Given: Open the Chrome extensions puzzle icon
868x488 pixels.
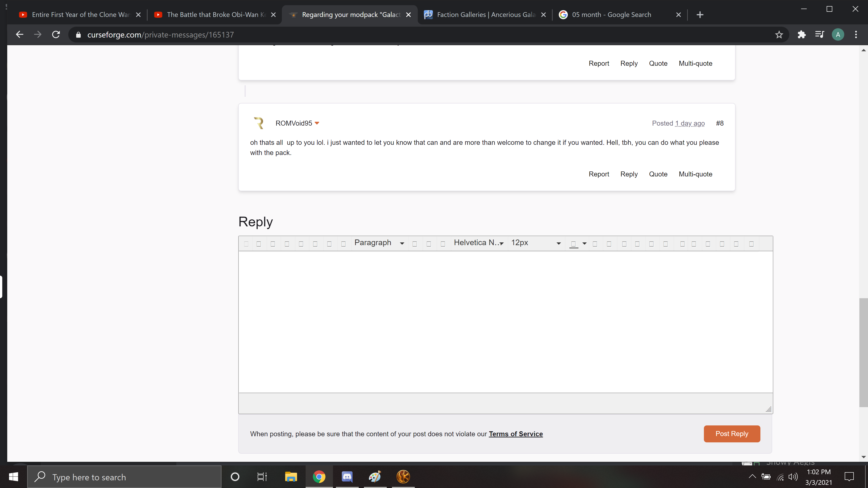Looking at the screenshot, I should point(802,35).
